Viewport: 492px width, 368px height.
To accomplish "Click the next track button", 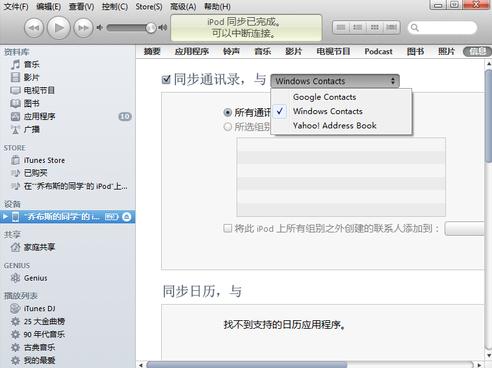I will pyautogui.click(x=83, y=28).
